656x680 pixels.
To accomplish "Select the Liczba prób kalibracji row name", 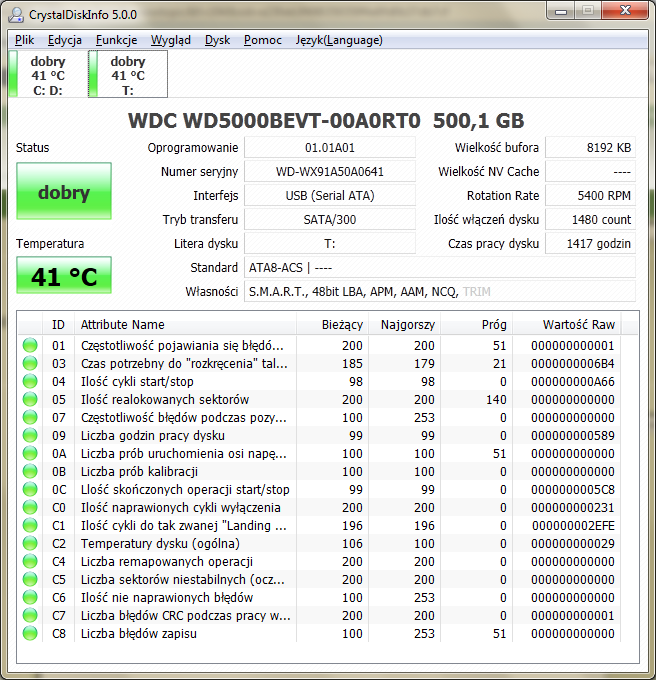I will pos(139,471).
